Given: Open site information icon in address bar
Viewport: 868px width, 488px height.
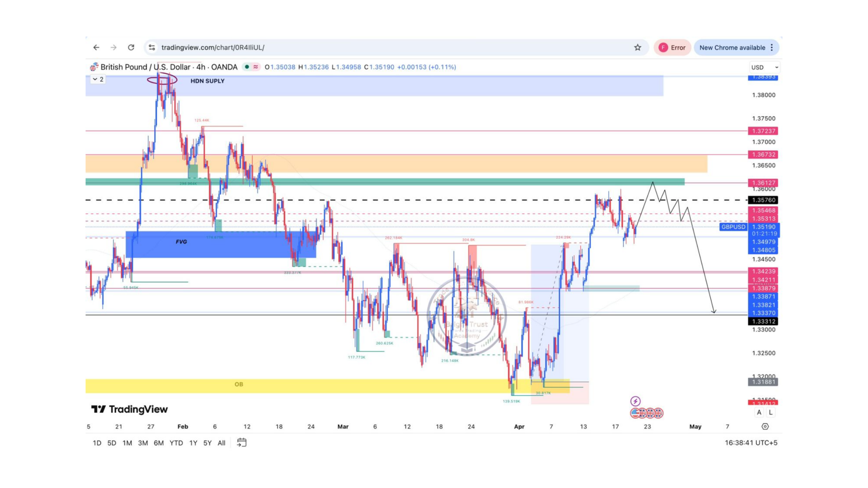Looking at the screenshot, I should coord(152,47).
